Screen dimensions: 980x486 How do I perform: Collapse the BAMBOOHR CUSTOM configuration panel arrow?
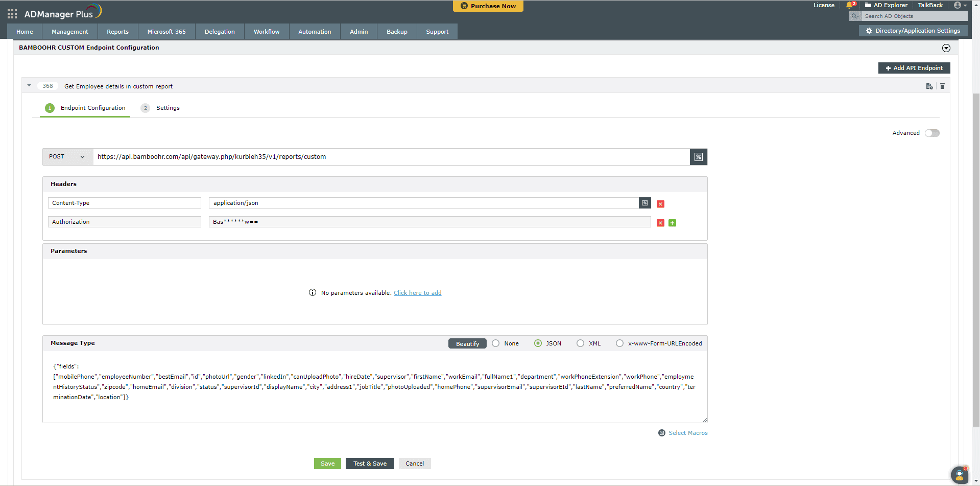pyautogui.click(x=946, y=48)
